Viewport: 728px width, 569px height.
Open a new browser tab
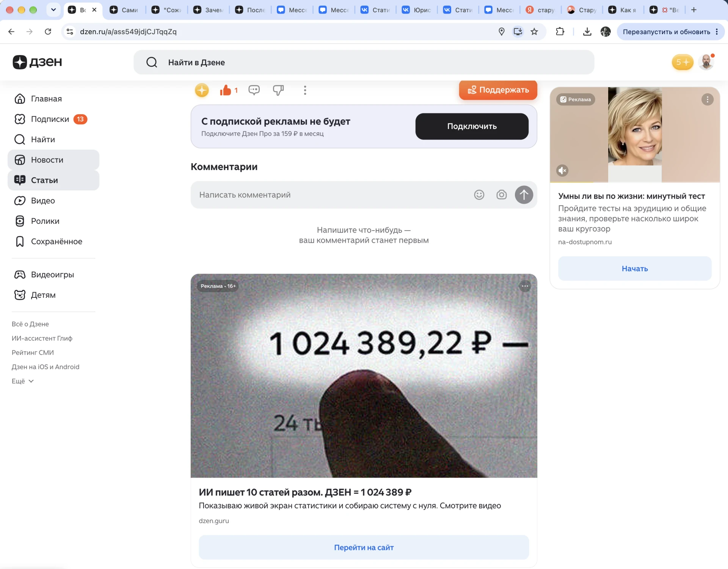[x=694, y=10]
